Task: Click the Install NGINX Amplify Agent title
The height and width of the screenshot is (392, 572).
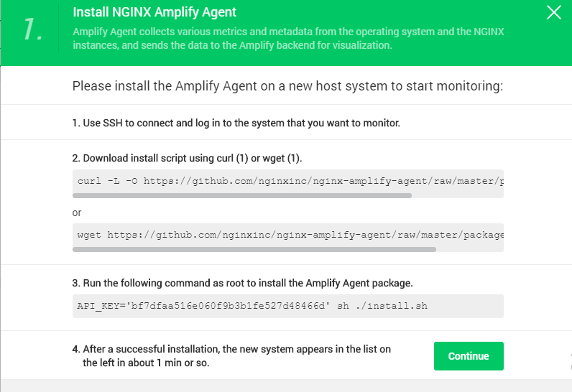Action: (x=154, y=12)
